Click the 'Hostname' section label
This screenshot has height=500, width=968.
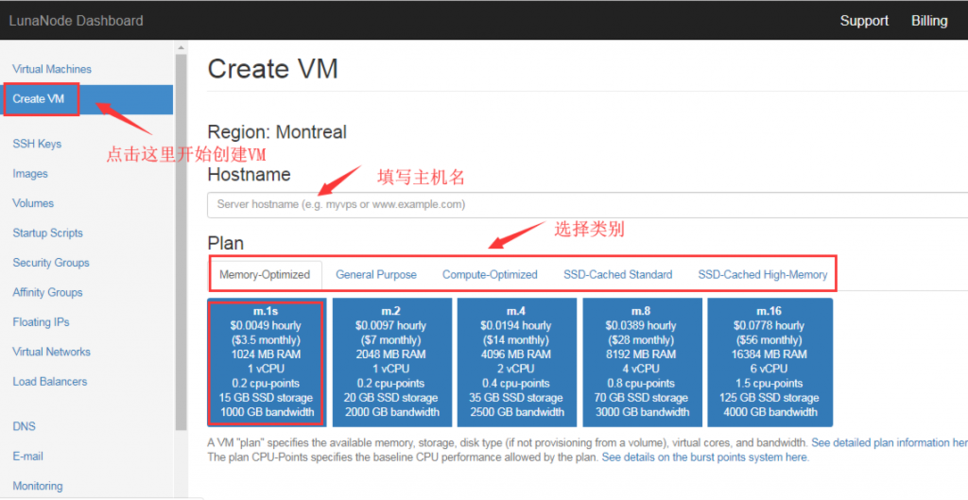pyautogui.click(x=249, y=175)
